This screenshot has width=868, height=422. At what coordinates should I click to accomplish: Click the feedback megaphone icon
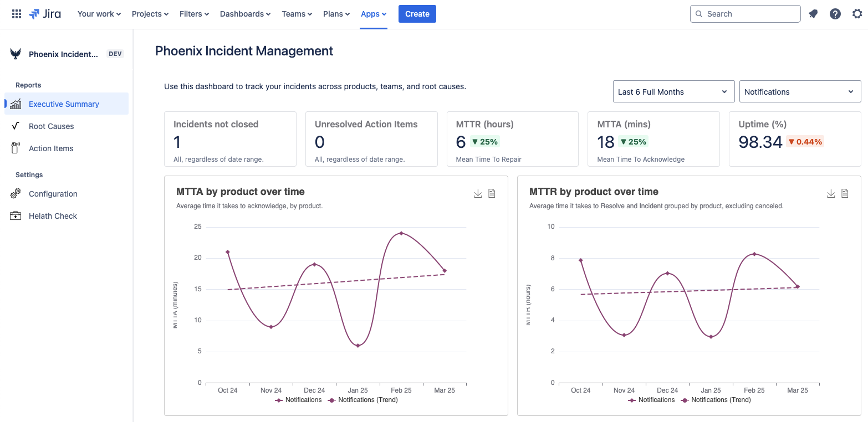[x=813, y=13]
